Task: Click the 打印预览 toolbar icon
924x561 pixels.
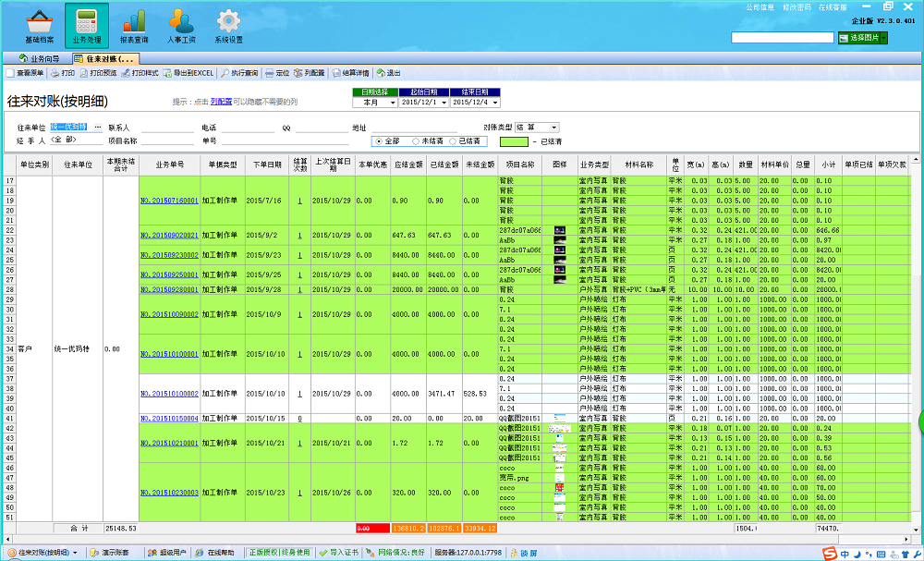Action: click(98, 72)
